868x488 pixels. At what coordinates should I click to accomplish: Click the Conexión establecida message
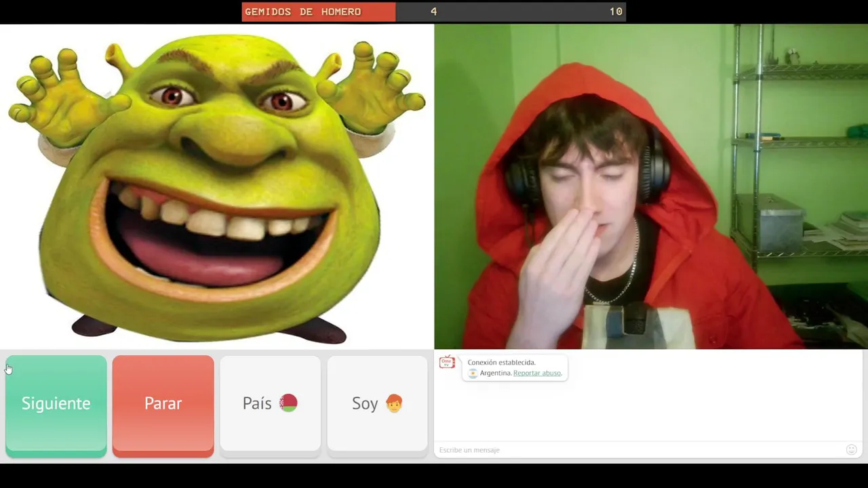501,363
